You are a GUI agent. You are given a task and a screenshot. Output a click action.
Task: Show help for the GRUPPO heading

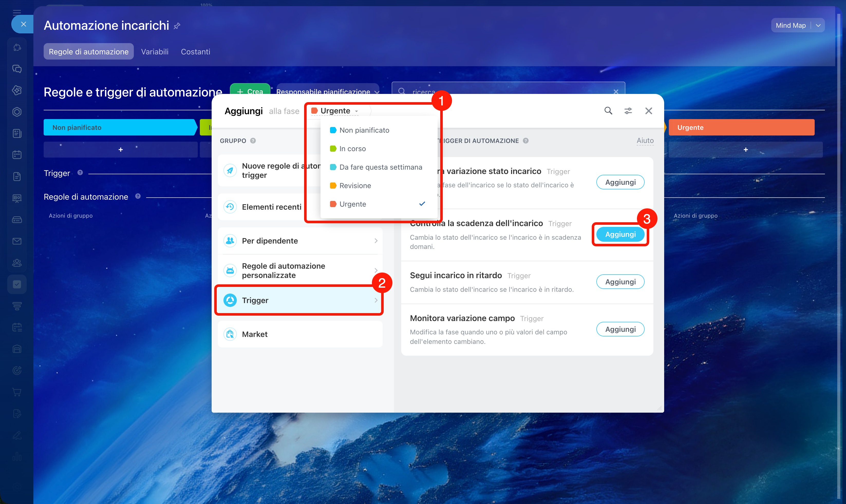point(253,141)
